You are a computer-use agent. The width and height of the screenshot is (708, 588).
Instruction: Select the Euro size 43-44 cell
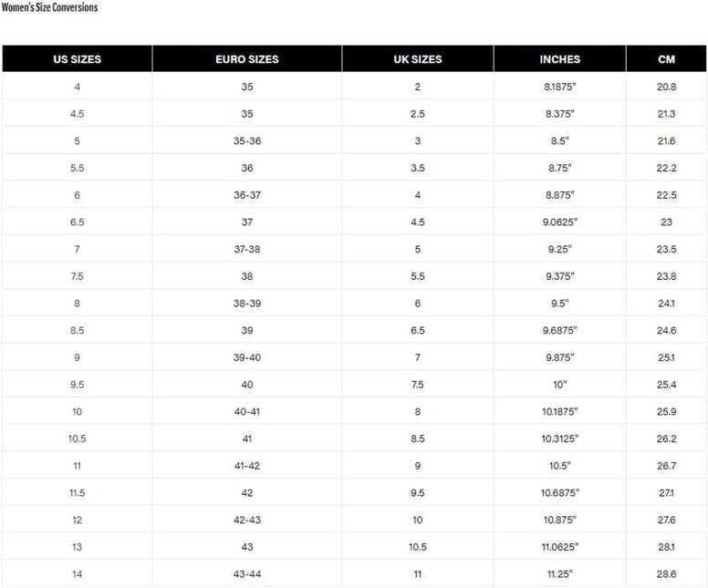point(247,573)
